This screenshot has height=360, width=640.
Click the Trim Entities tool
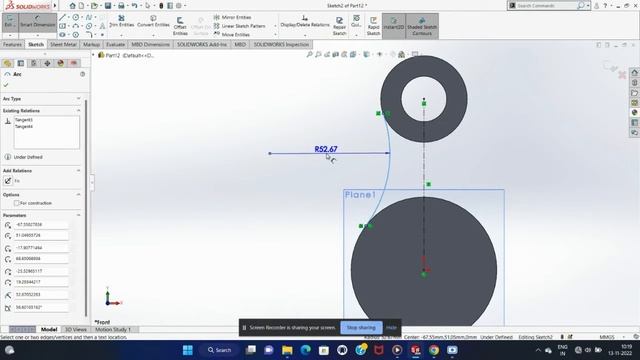(121, 21)
